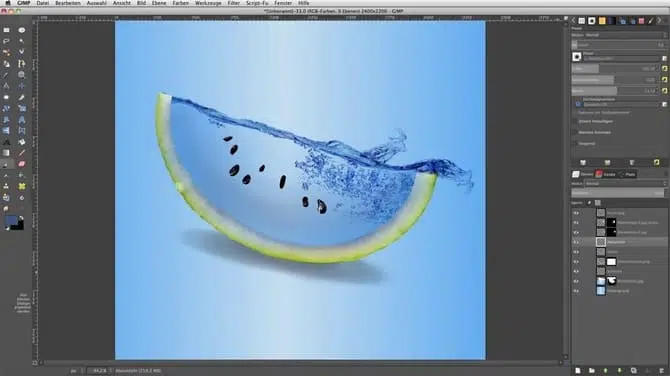Select the Rectangle Select tool
This screenshot has height=376, width=670.
[6, 30]
